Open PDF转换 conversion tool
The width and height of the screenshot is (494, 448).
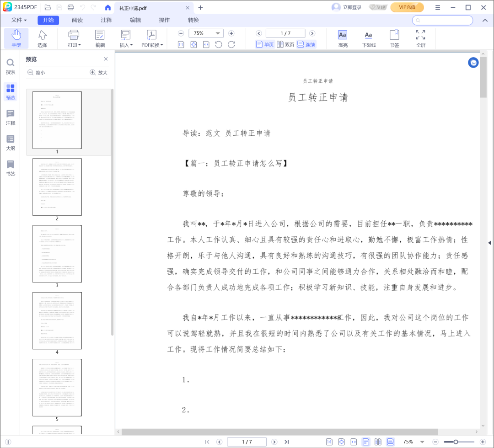[152, 38]
